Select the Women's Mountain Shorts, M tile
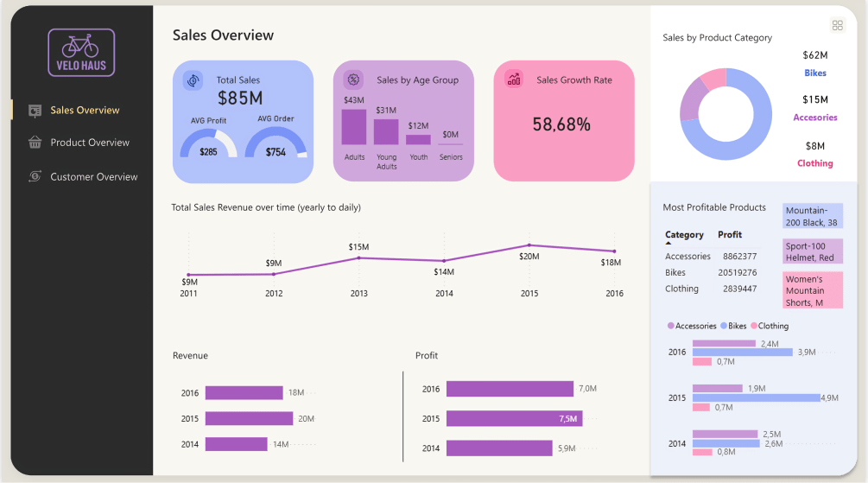Viewport: 868px width, 483px height. coord(812,291)
